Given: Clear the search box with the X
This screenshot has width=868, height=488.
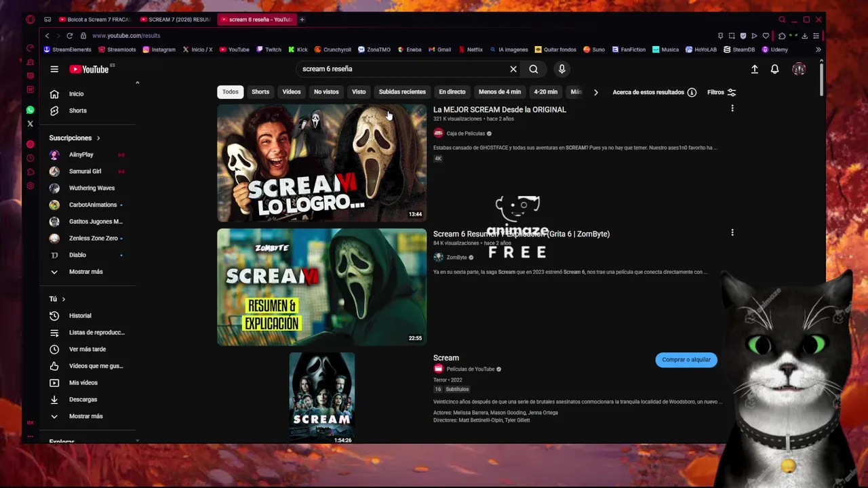Looking at the screenshot, I should coord(513,69).
